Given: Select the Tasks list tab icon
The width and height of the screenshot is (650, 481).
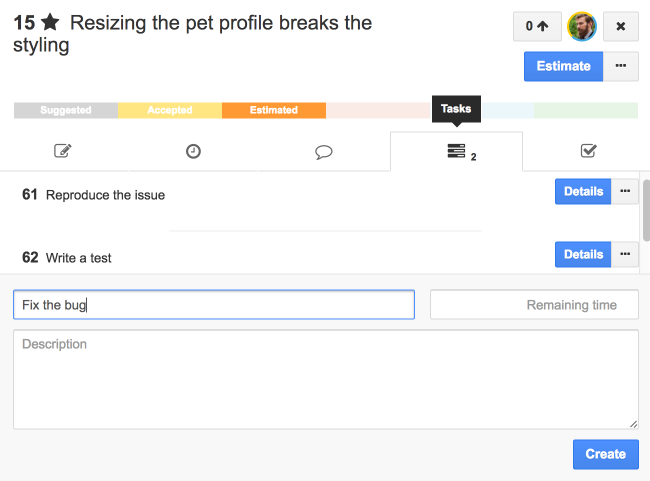Looking at the screenshot, I should coord(456,151).
